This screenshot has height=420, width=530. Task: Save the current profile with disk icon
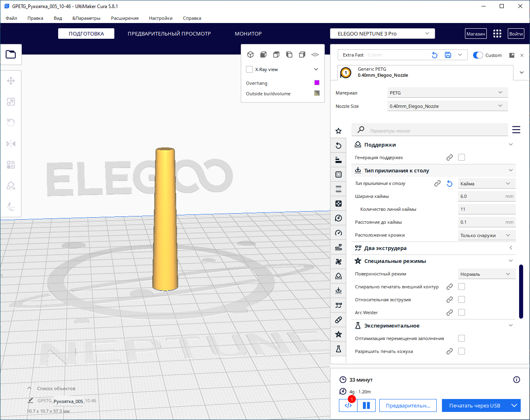[448, 55]
